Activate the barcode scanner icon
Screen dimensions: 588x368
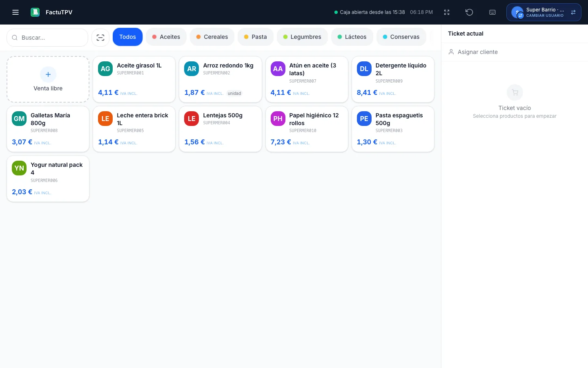pos(100,38)
